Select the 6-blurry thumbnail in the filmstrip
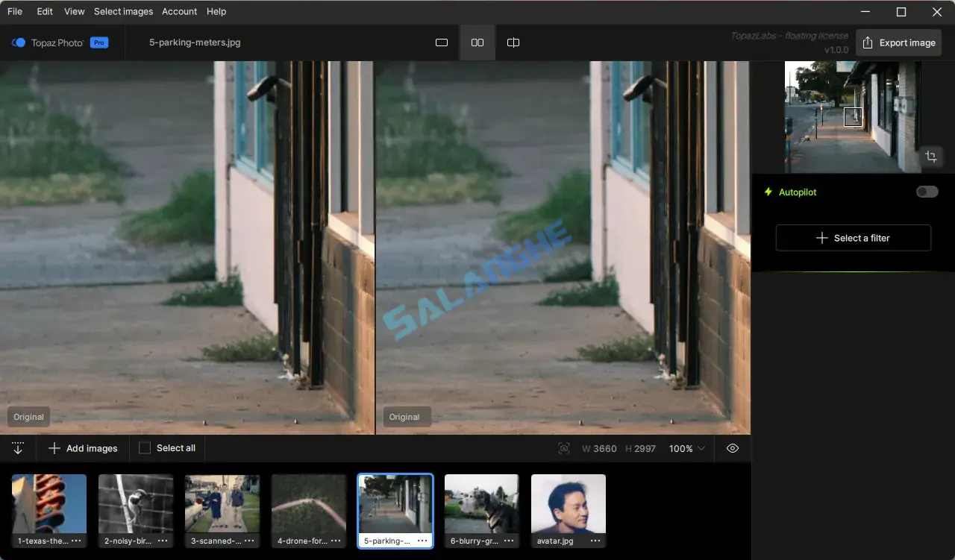The height and width of the screenshot is (560, 955). tap(481, 507)
